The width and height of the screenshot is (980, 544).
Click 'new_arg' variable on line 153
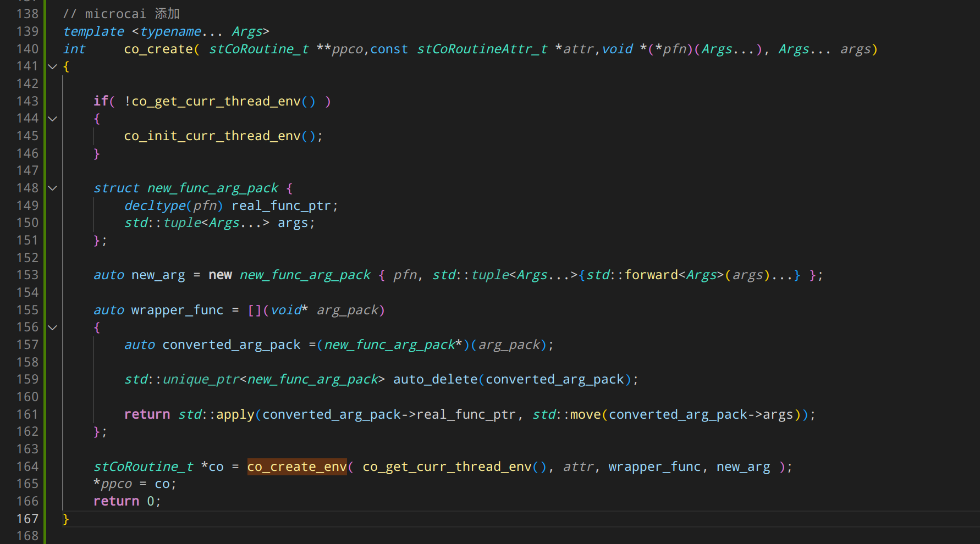click(x=158, y=275)
